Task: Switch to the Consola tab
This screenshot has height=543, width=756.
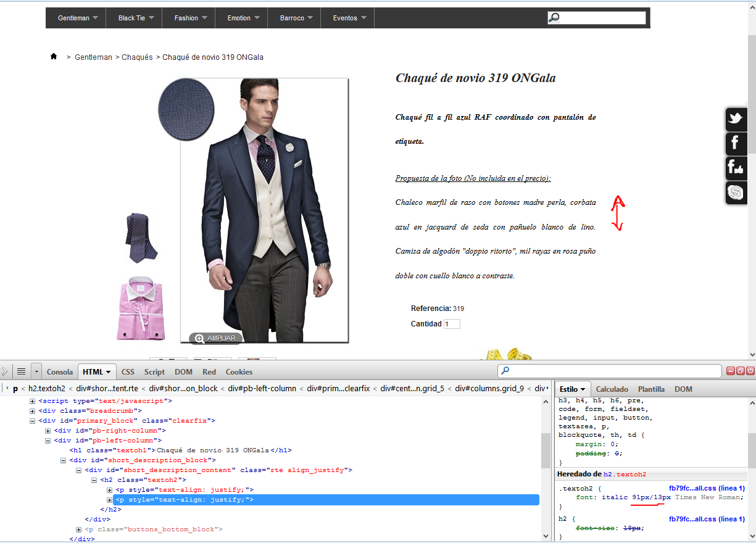Action: point(60,371)
